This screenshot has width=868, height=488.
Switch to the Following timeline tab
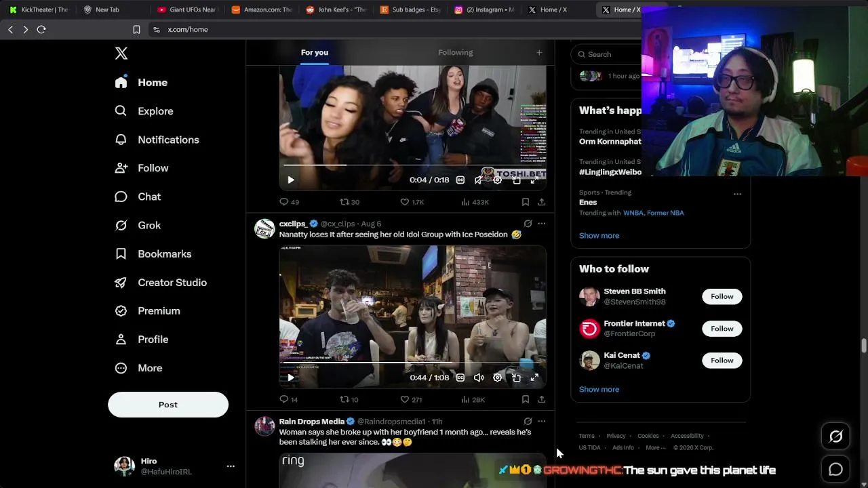pos(455,52)
